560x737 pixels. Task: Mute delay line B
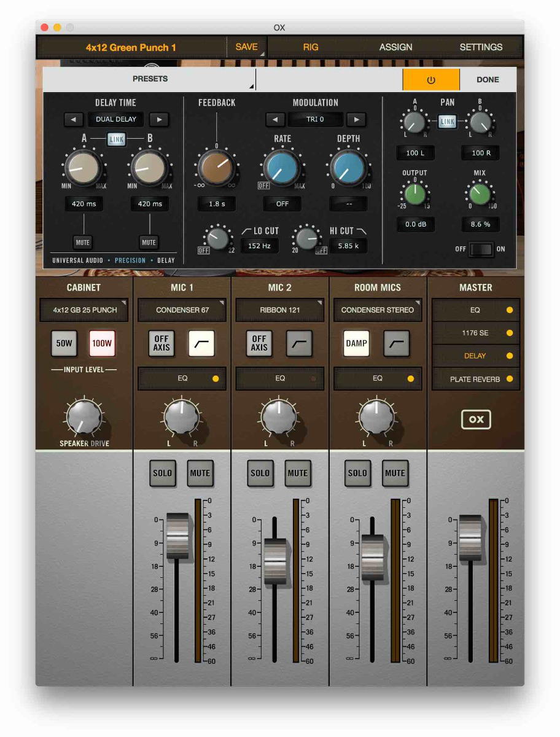coord(149,243)
